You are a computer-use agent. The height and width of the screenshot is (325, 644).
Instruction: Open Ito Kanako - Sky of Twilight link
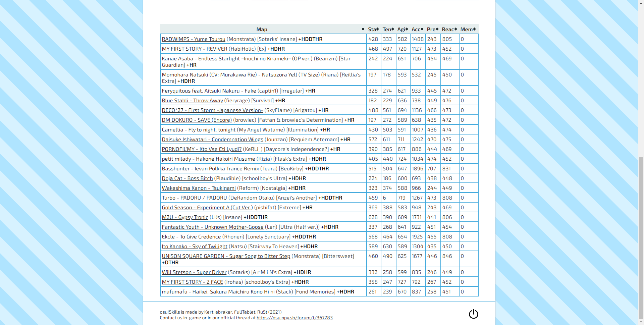(195, 247)
